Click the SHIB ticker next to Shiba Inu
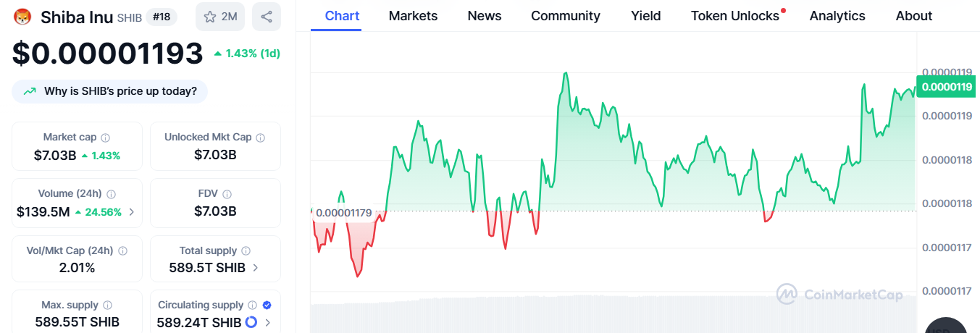 (x=129, y=17)
